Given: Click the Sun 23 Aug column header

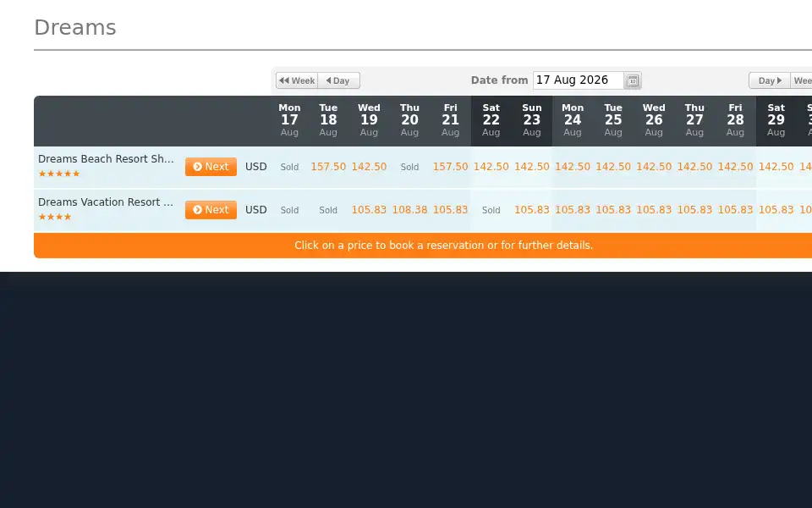Looking at the screenshot, I should tap(532, 119).
